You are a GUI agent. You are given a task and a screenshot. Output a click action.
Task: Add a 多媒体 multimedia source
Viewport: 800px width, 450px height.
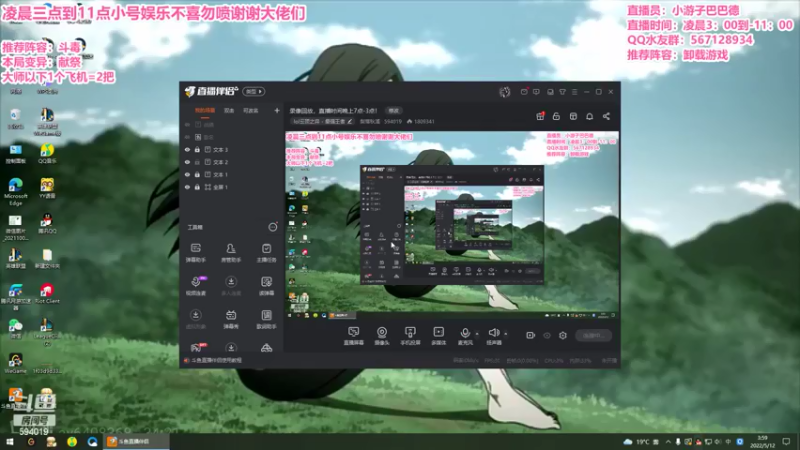coord(438,336)
